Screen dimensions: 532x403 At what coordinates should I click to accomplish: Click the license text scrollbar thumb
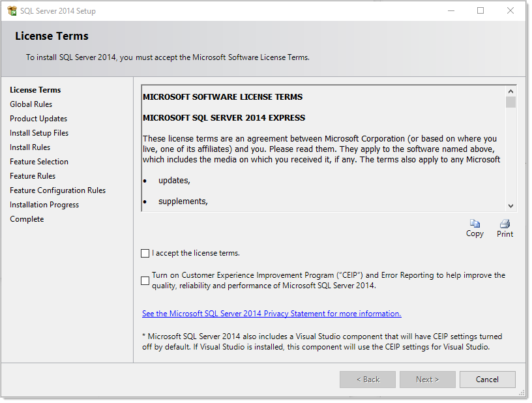[x=510, y=102]
